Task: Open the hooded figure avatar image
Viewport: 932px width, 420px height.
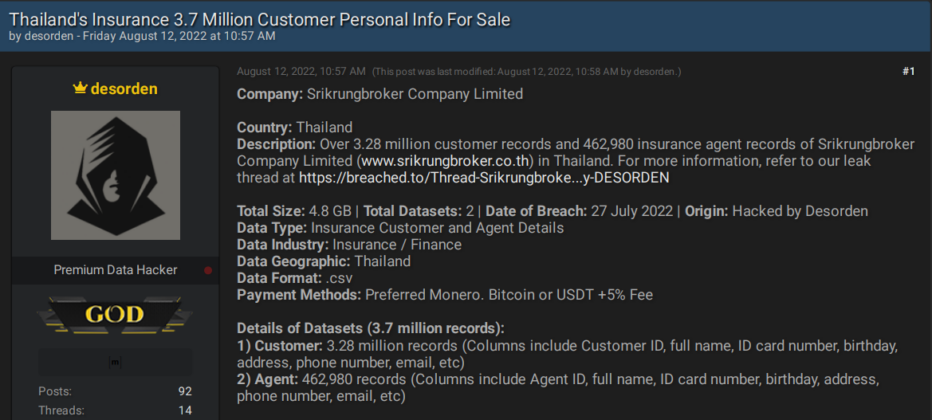Action: [x=115, y=175]
